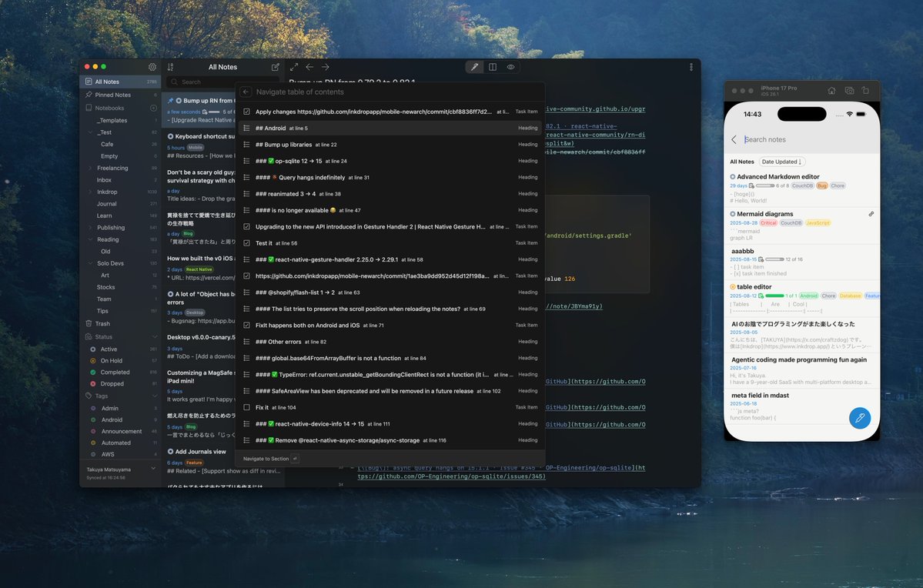
Task: Check the 'Test it' task item checkbox
Action: point(246,242)
